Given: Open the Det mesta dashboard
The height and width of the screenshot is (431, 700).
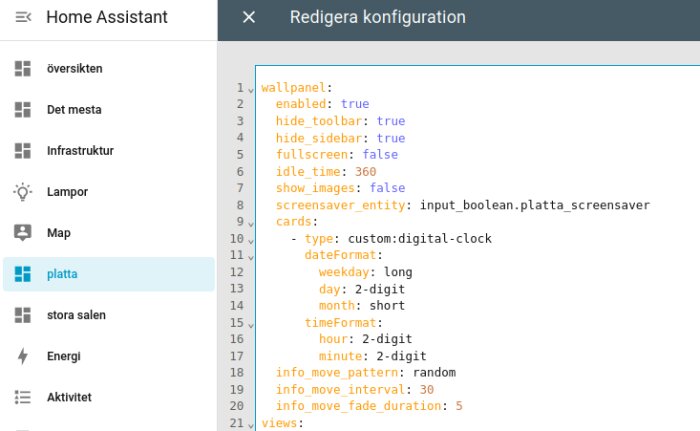Looking at the screenshot, I should pos(108,109).
